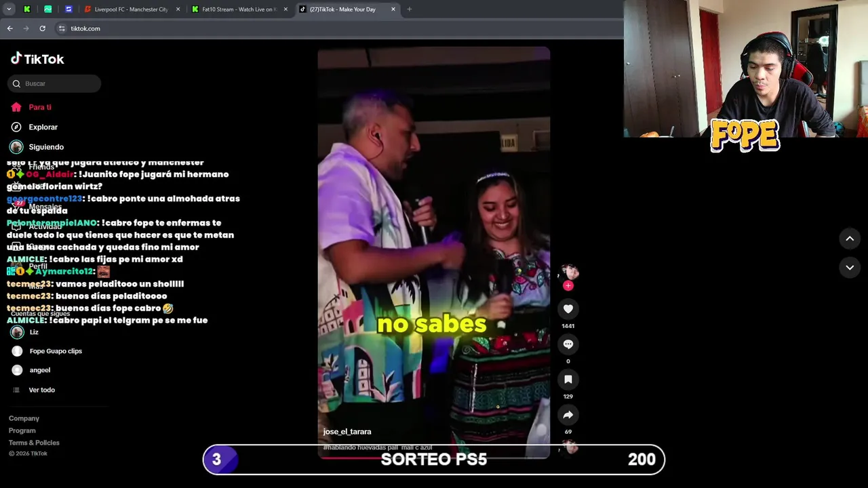Image resolution: width=868 pixels, height=488 pixels.
Task: Open the spinning sound disc icon
Action: coord(570,447)
